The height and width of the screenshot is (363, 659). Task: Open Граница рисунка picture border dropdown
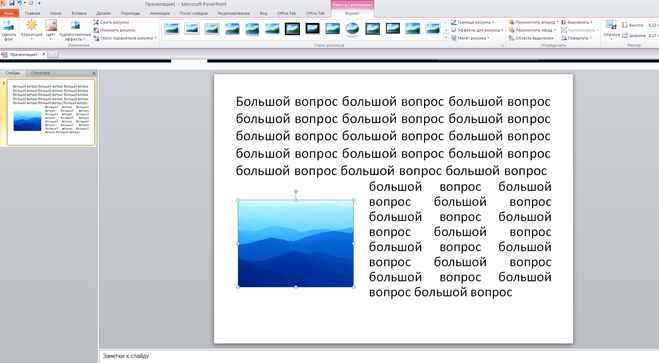click(472, 22)
